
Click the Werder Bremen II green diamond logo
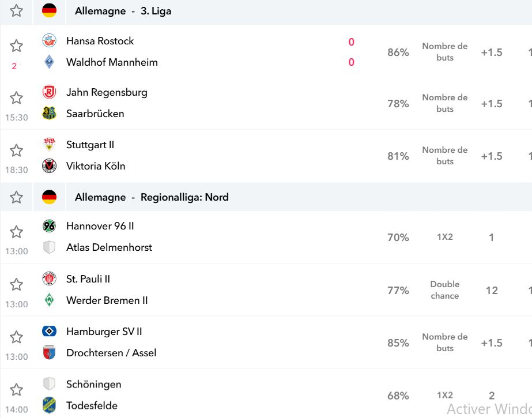click(49, 300)
